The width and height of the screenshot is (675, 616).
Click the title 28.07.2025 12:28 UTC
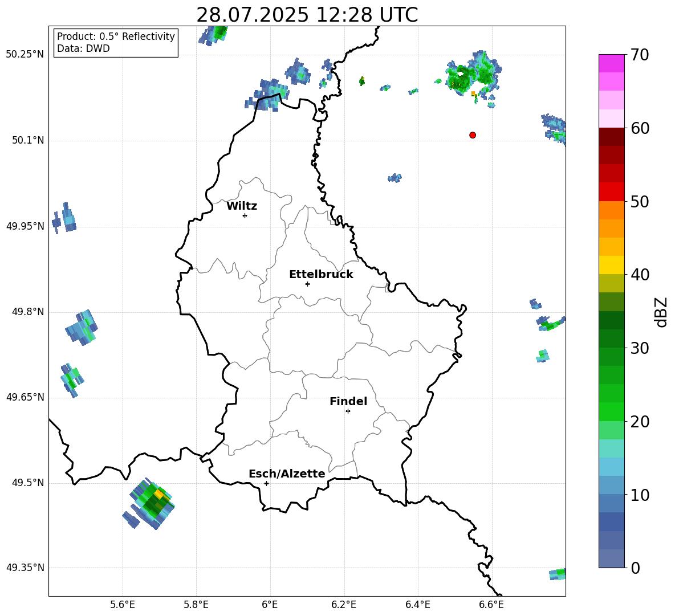point(307,15)
